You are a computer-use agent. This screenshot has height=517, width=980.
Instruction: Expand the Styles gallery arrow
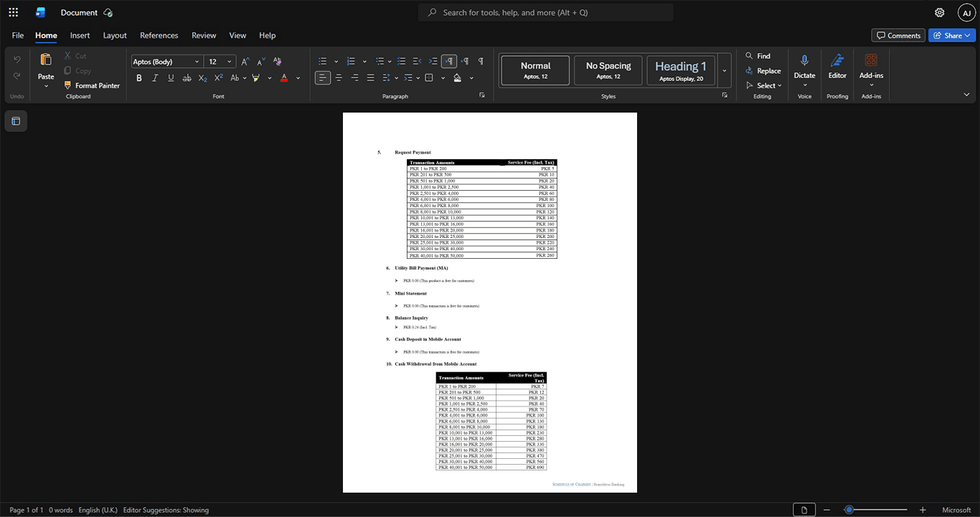pos(724,71)
